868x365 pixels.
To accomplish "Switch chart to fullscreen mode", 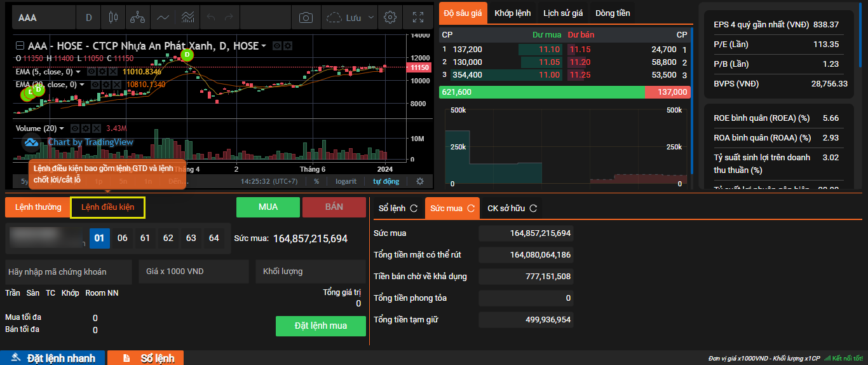I will [x=417, y=17].
